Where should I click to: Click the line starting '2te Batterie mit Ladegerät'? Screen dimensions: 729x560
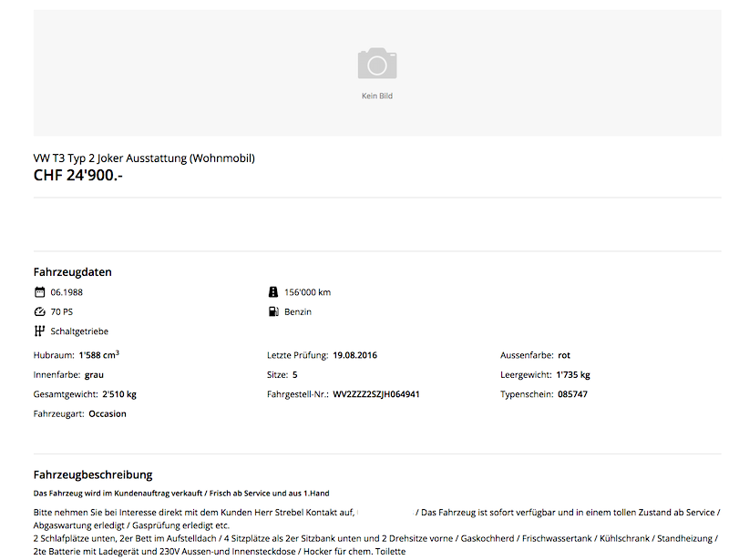(x=220, y=552)
